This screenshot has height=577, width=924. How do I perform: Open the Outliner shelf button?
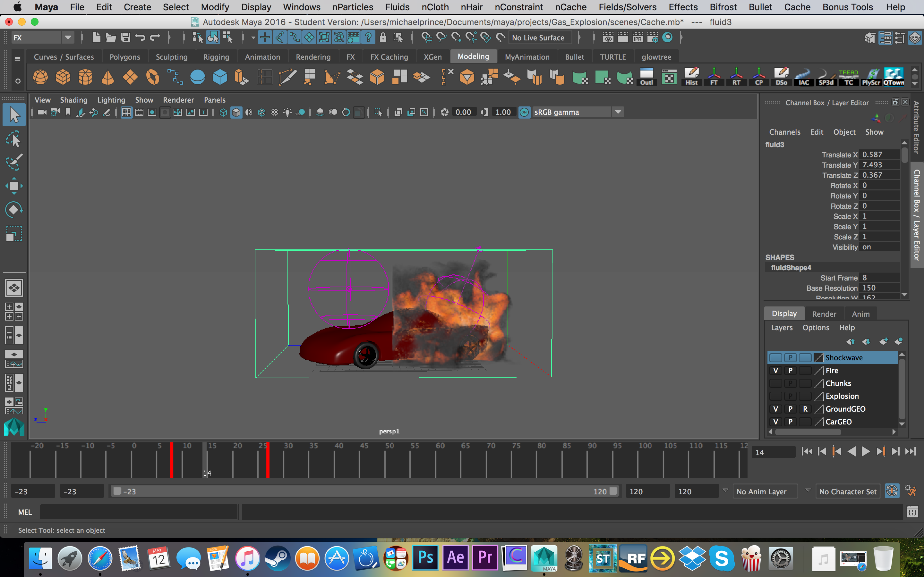(x=646, y=77)
